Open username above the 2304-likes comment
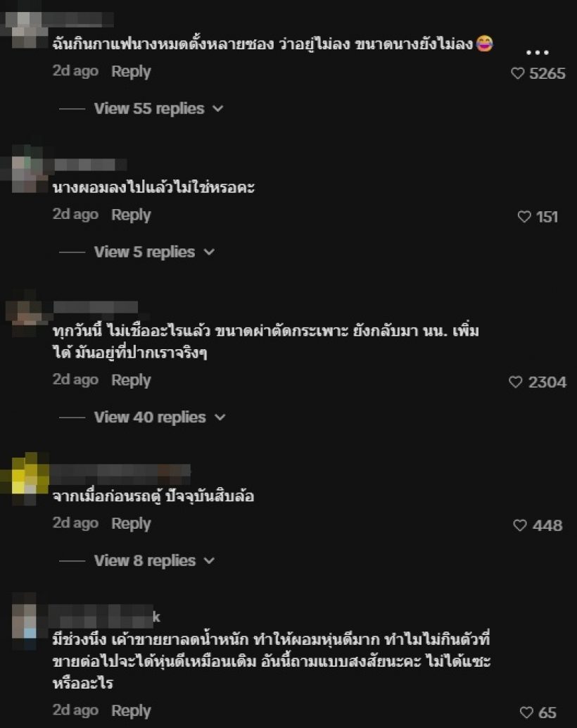Screen dimensions: 577x728 (x=96, y=308)
